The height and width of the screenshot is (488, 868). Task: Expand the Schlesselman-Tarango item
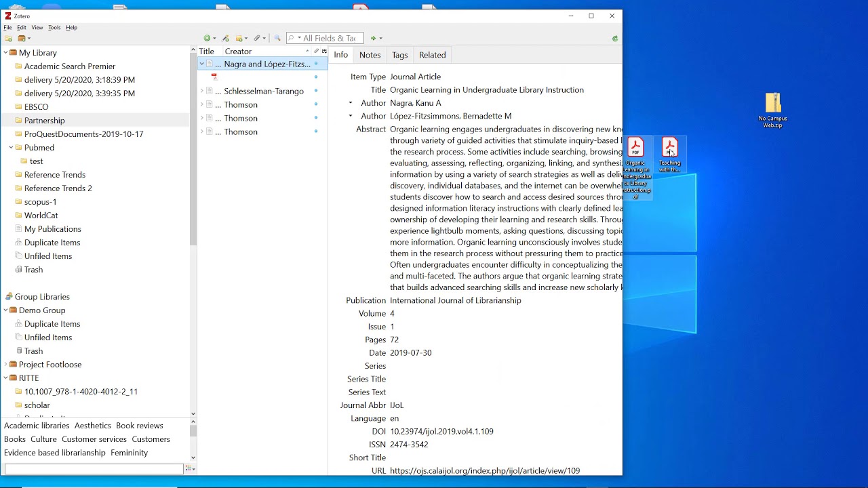(201, 91)
